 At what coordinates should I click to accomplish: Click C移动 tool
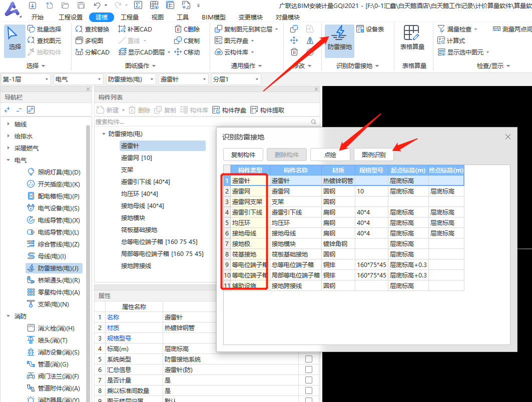[x=187, y=52]
